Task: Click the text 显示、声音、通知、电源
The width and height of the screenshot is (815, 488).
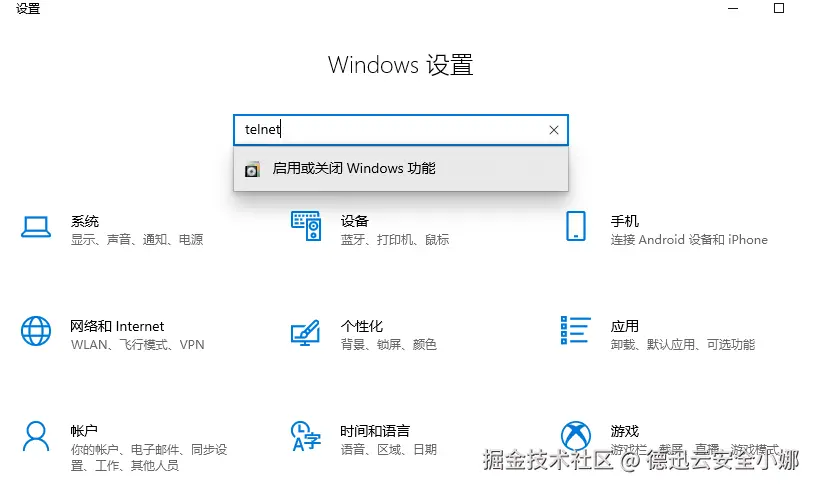Action: 137,240
